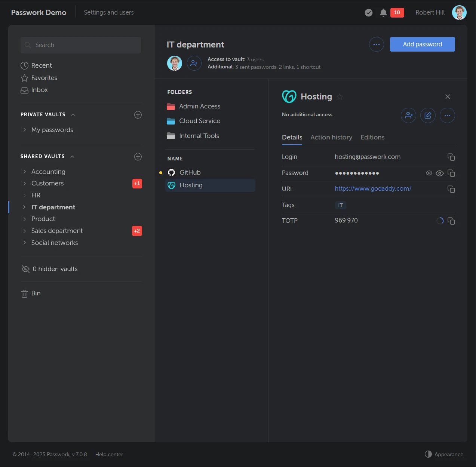Open IT department vault more options menu
476x467 pixels.
tap(376, 44)
